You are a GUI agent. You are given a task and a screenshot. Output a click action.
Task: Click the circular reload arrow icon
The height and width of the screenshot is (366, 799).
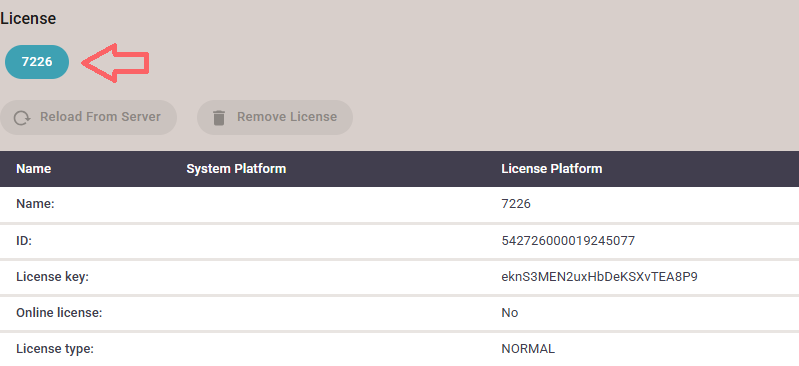(21, 118)
